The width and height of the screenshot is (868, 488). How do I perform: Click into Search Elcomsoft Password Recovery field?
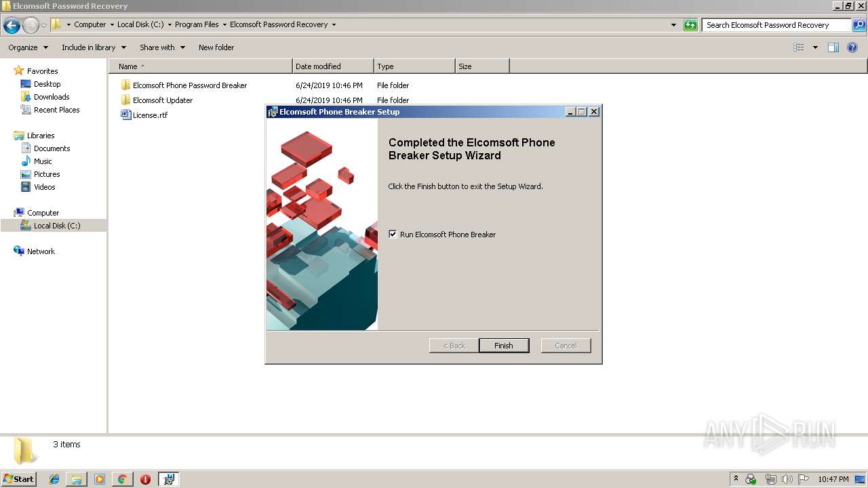click(776, 25)
